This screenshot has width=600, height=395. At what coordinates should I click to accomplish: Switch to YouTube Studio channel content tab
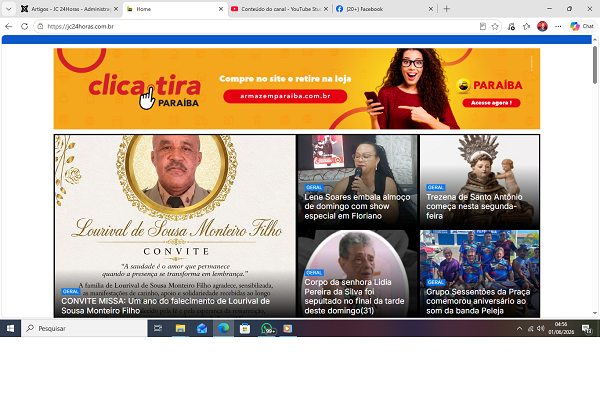[x=280, y=9]
